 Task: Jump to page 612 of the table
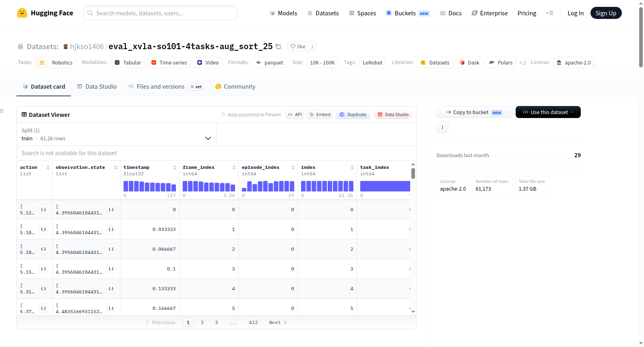click(253, 322)
